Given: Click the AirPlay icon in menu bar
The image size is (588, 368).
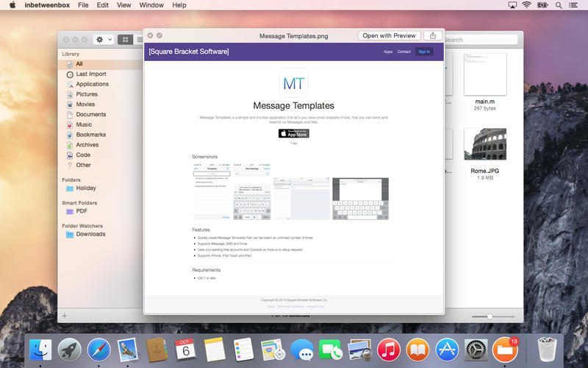Looking at the screenshot, I should [x=512, y=5].
